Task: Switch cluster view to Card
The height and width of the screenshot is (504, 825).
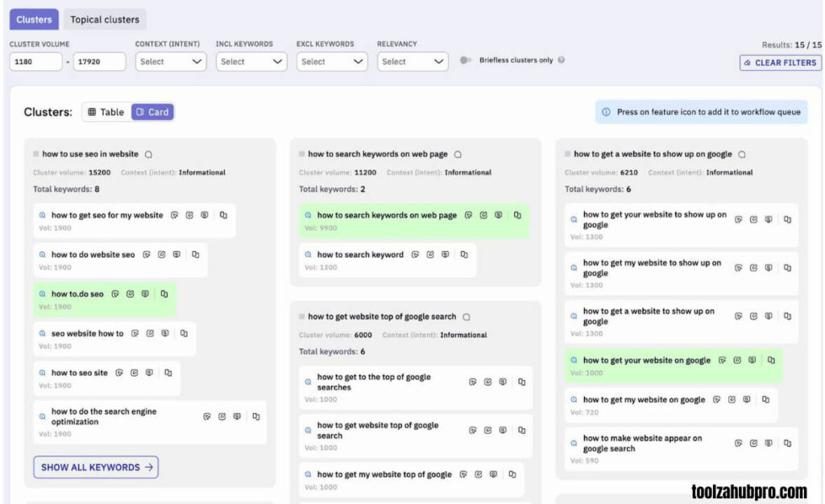Action: 152,112
